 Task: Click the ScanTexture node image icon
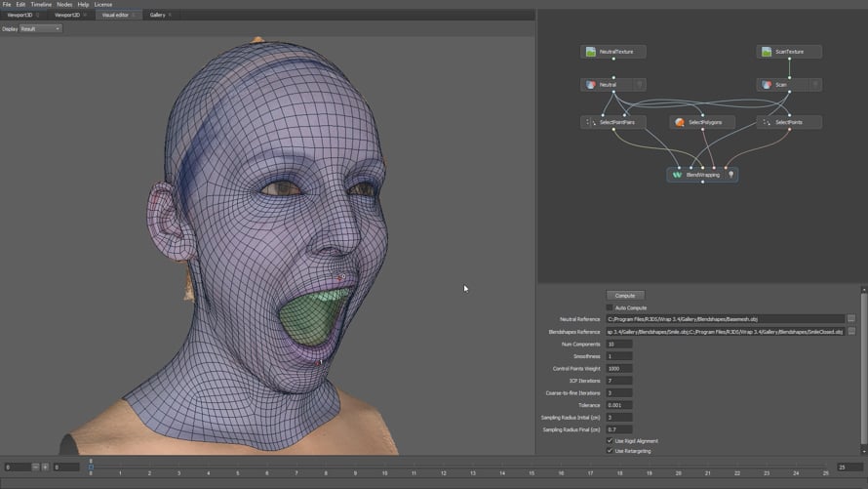767,52
